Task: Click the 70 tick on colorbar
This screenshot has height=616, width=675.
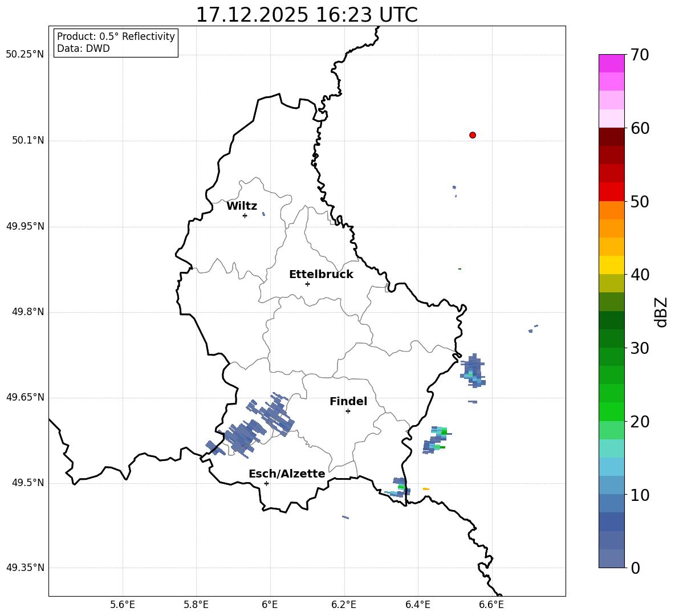Action: point(640,55)
